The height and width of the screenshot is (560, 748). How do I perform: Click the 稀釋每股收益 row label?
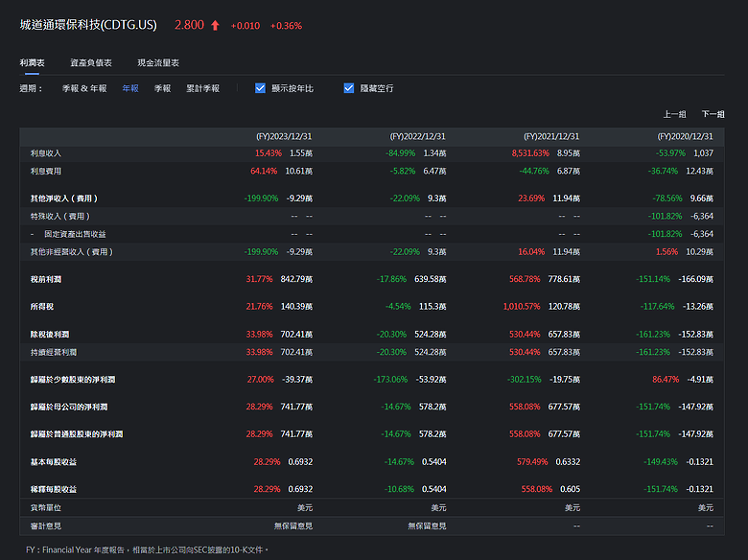coord(54,489)
